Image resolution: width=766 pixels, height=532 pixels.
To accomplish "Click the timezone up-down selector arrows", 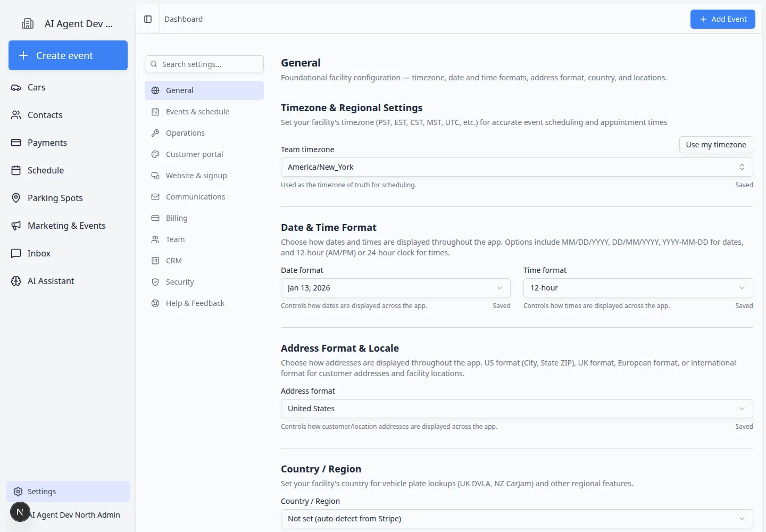I will 742,167.
